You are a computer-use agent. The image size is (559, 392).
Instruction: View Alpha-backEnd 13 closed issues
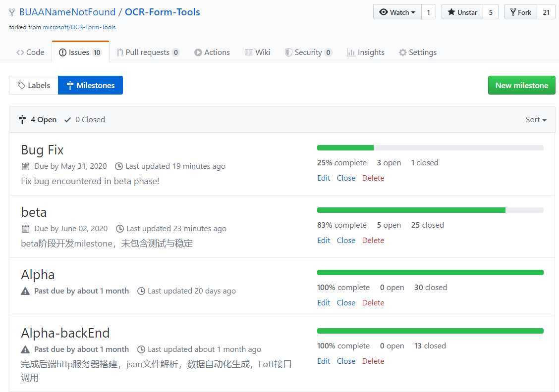pyautogui.click(x=430, y=345)
